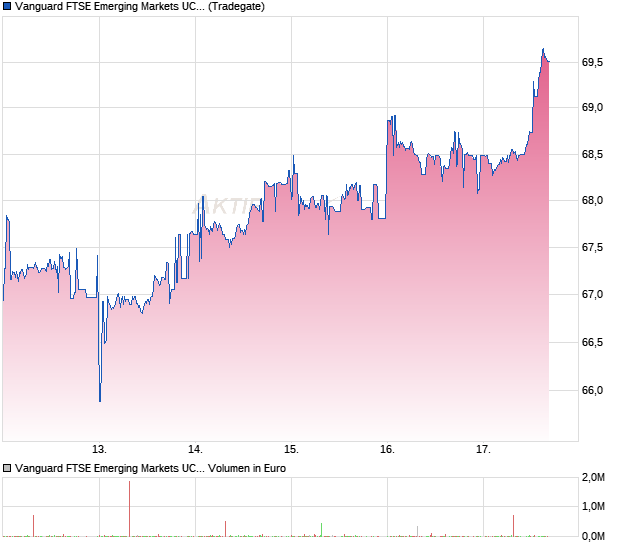
Task: Click the gray volume legend square
Action: tap(7, 469)
